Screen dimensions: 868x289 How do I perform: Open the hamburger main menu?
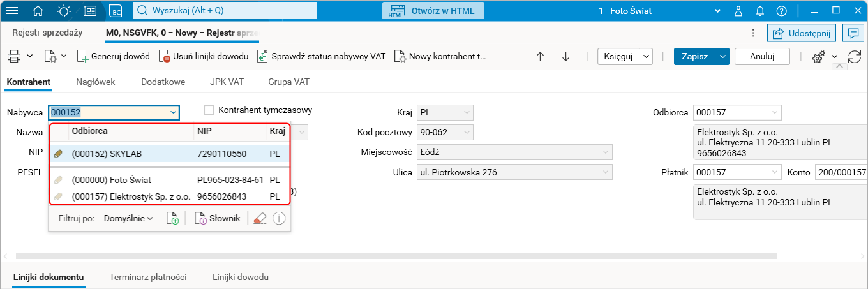coord(12,10)
